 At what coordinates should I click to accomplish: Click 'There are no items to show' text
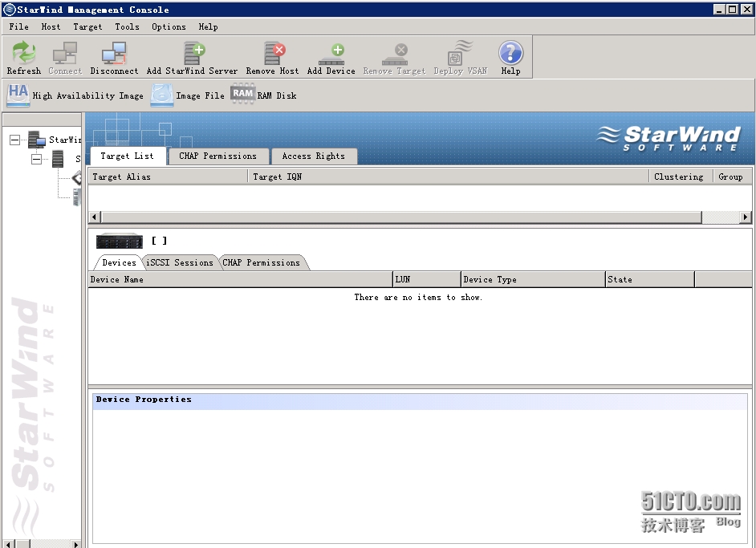(418, 298)
